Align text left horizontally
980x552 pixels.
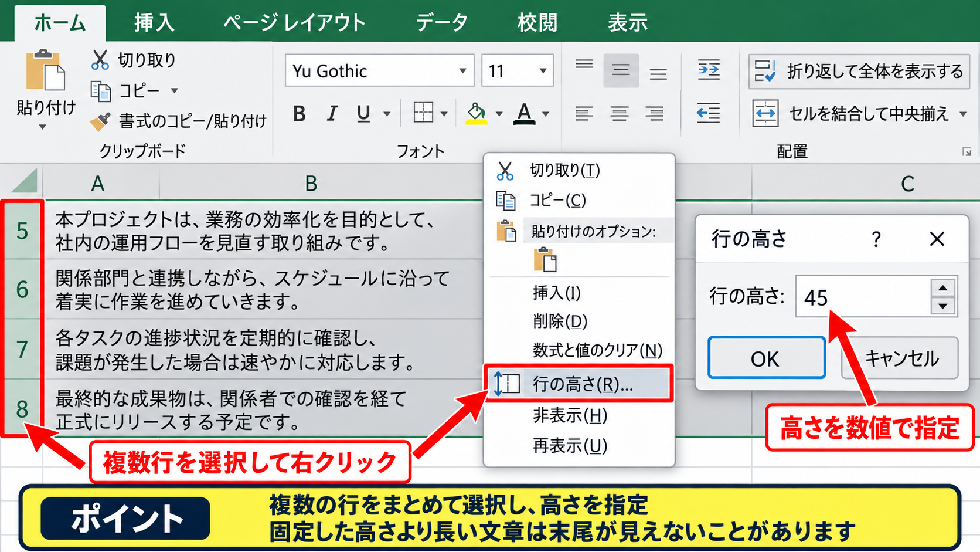pyautogui.click(x=584, y=113)
